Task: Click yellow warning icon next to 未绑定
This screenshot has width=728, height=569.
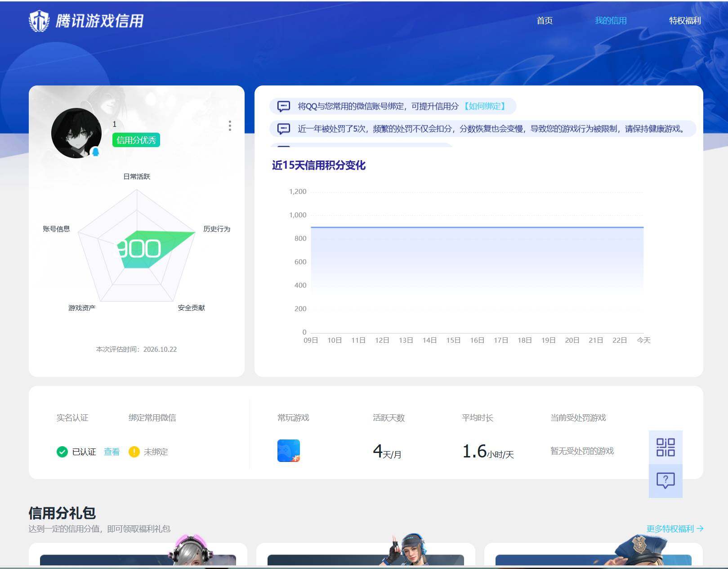Action: coord(134,452)
